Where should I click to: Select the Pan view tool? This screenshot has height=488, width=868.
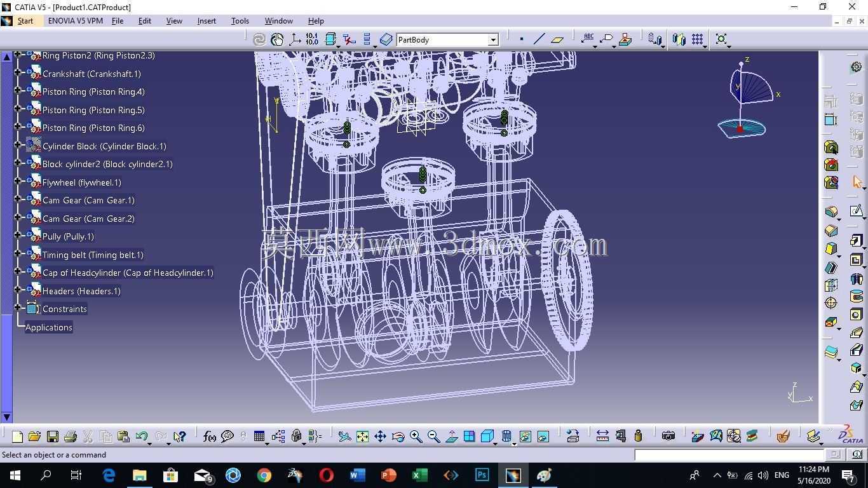click(380, 437)
